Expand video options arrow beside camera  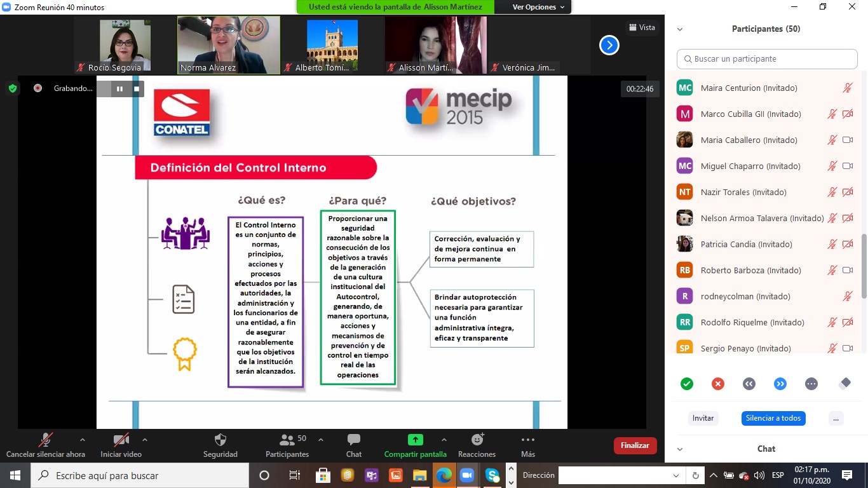pos(145,440)
